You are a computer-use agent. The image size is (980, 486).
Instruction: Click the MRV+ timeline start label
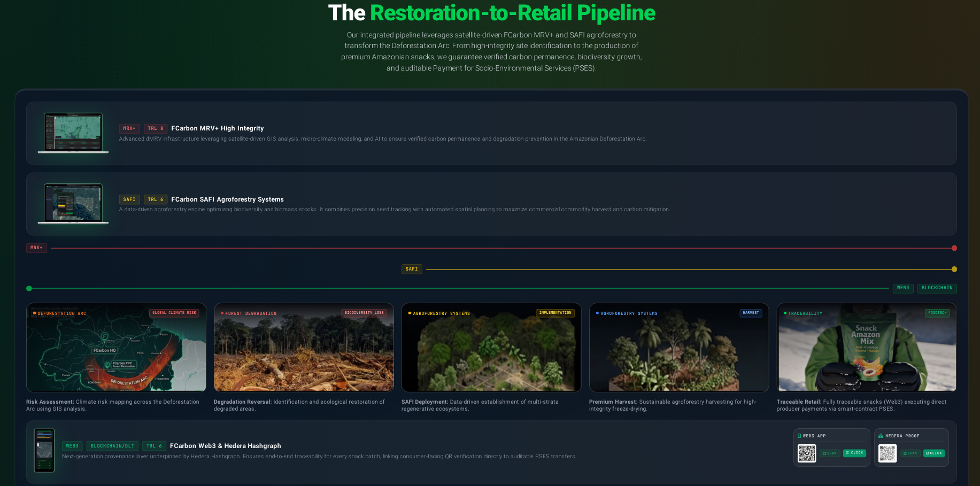[36, 248]
